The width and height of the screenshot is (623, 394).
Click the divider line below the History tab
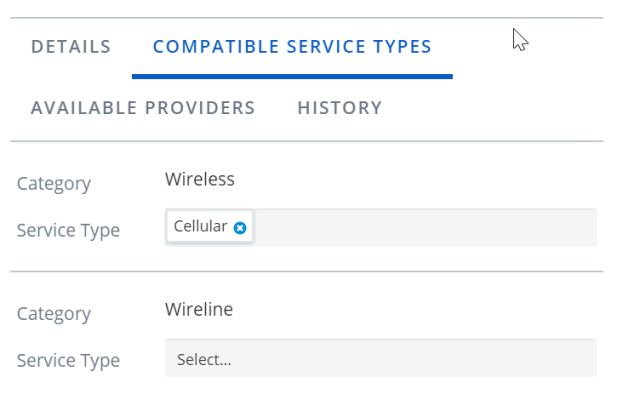[307, 141]
